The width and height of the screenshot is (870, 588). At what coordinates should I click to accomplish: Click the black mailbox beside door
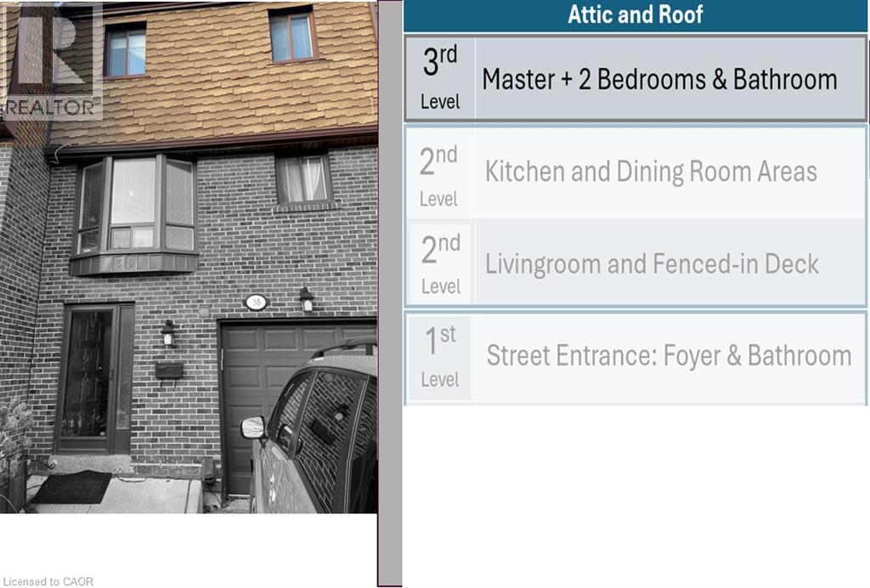169,370
